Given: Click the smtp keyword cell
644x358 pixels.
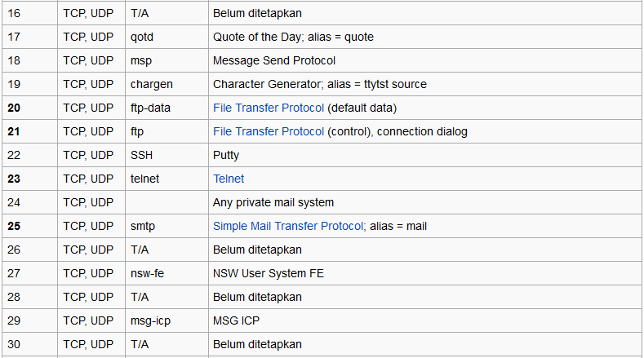Looking at the screenshot, I should point(143,226).
